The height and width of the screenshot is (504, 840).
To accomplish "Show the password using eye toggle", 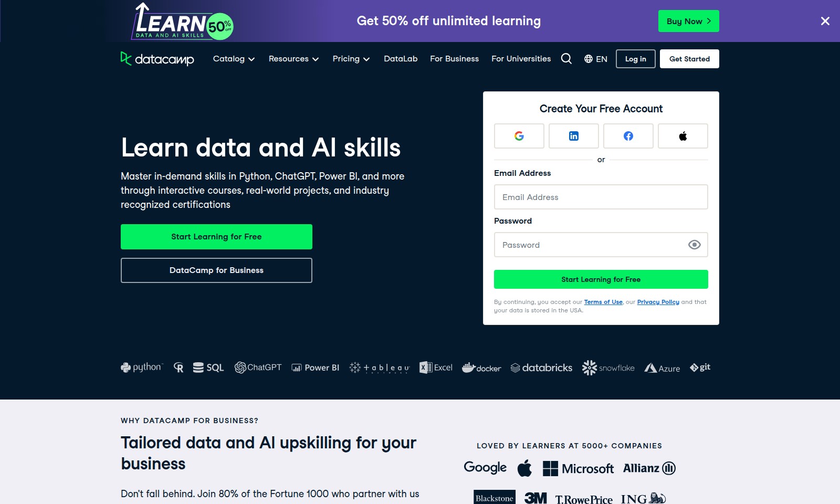I will pyautogui.click(x=694, y=245).
